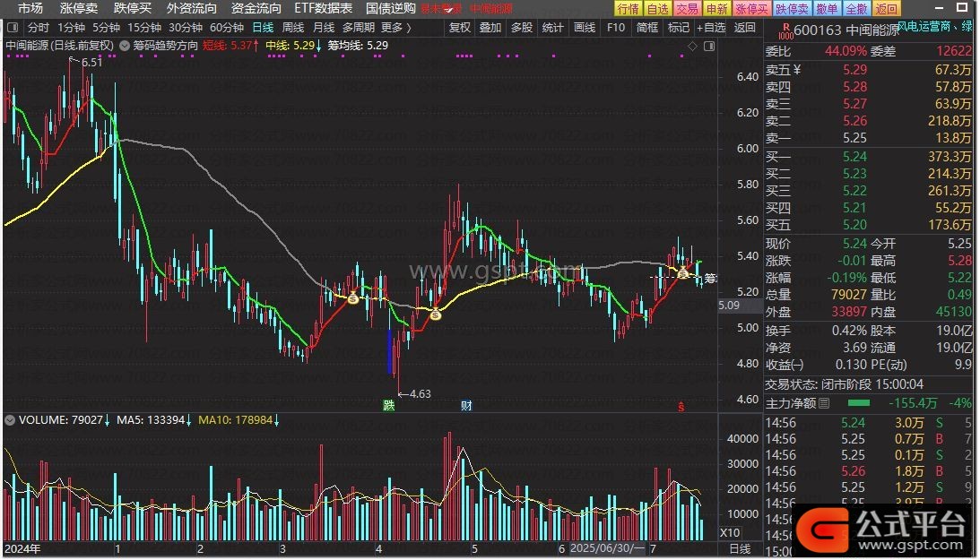Switch to the 30分钟 period
This screenshot has width=980, height=560.
pos(186,28)
